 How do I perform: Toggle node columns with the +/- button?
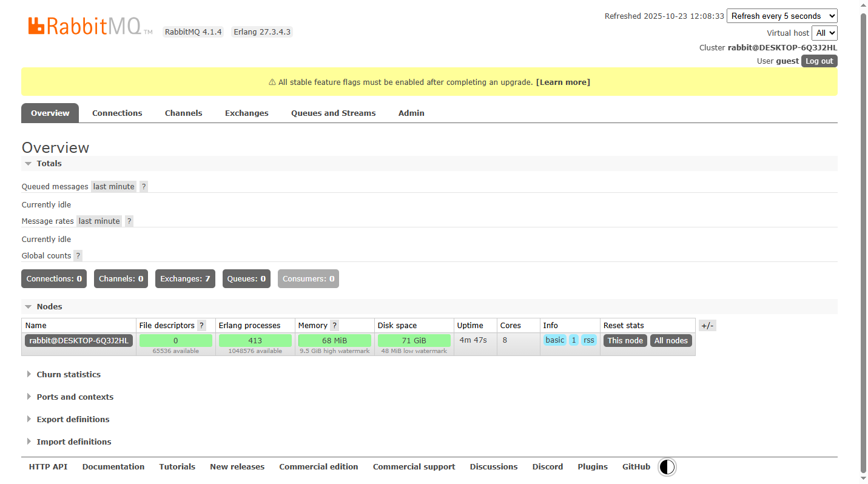coord(707,326)
